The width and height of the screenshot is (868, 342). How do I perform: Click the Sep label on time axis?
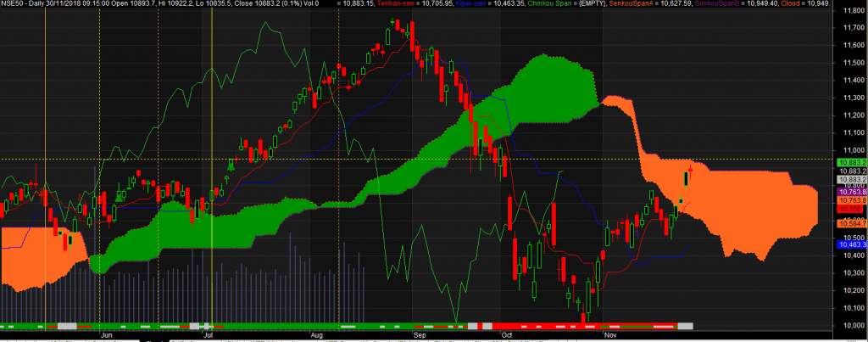tap(419, 335)
